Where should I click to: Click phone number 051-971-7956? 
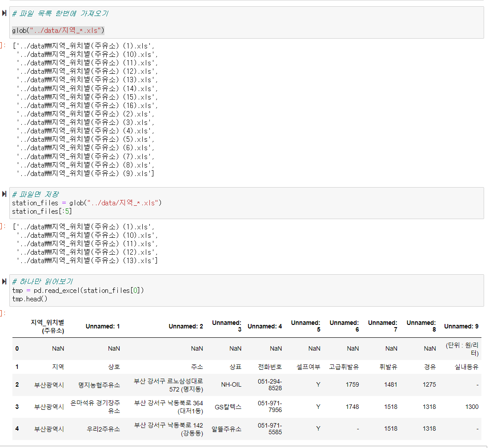click(270, 407)
